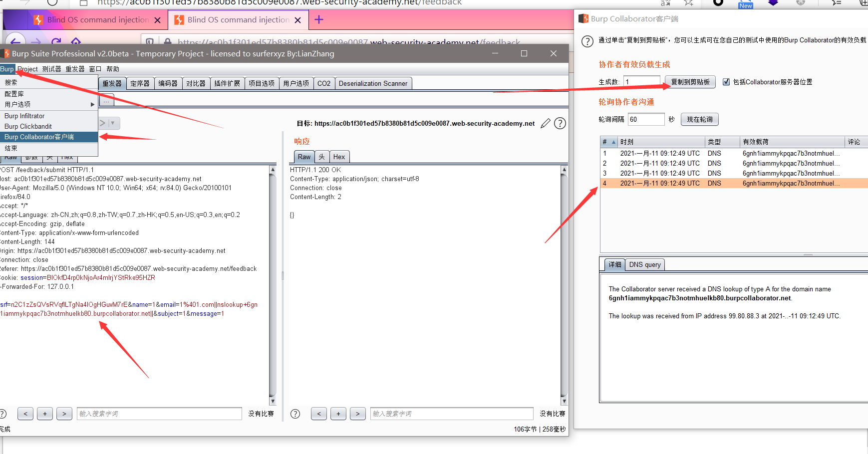
Task: Click the next match arrow under request search
Action: (x=64, y=414)
